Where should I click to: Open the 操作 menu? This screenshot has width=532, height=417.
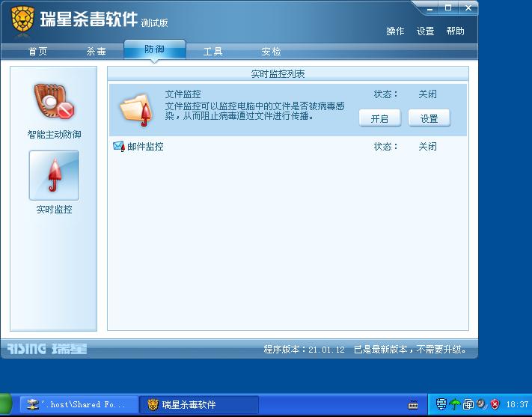click(x=395, y=31)
